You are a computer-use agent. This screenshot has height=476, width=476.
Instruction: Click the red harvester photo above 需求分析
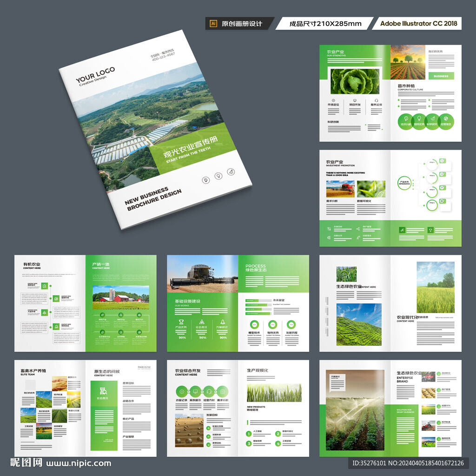340,189
